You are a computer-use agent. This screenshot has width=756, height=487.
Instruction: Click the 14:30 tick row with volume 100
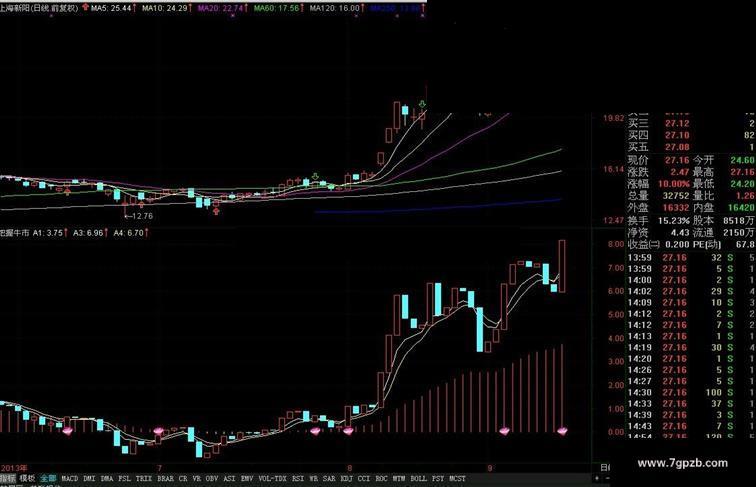[691, 392]
